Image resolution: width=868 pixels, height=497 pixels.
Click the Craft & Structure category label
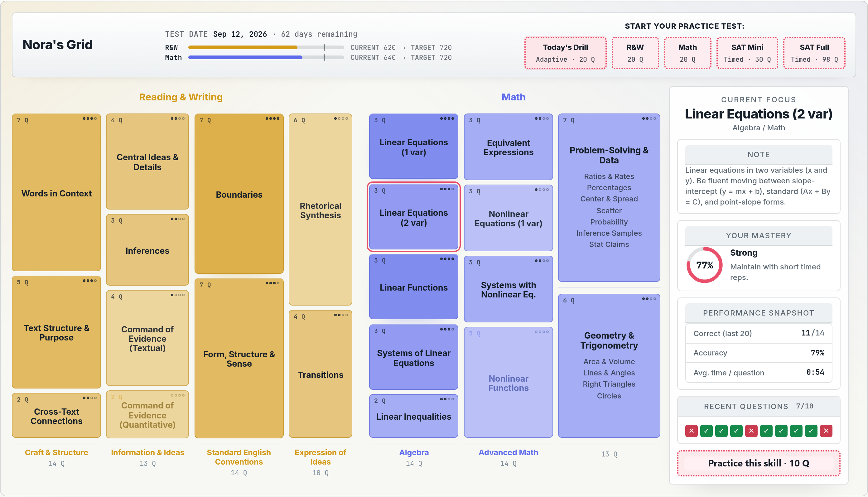(x=56, y=452)
